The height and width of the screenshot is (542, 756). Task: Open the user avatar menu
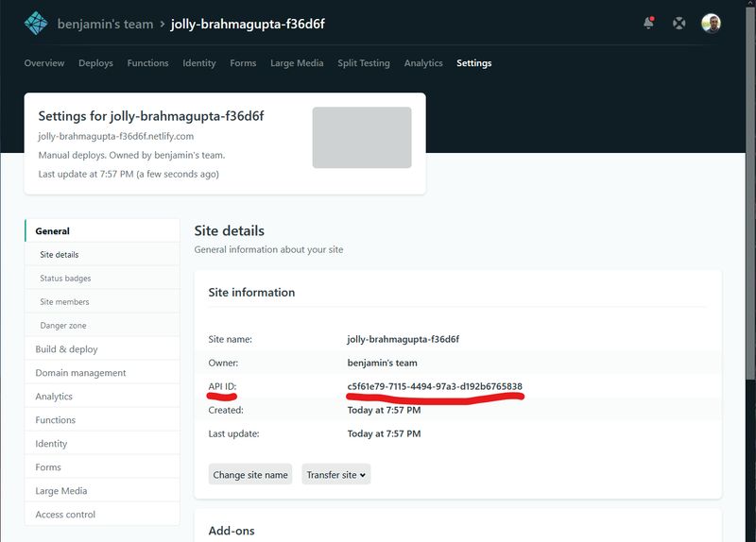click(x=711, y=23)
